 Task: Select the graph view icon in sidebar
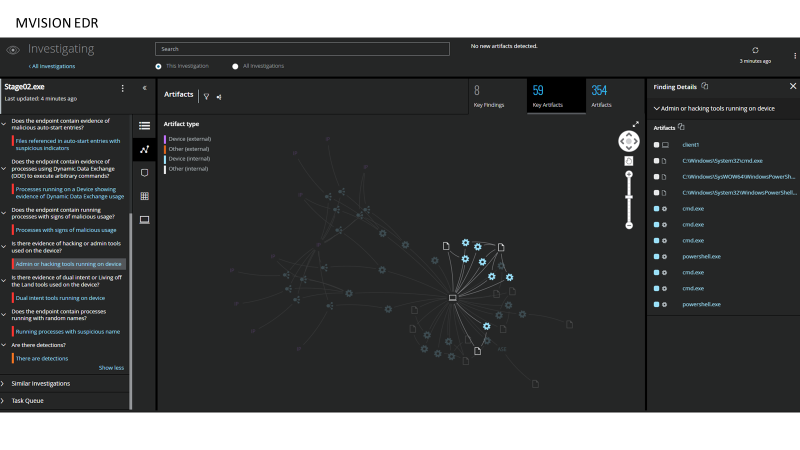[x=144, y=149]
